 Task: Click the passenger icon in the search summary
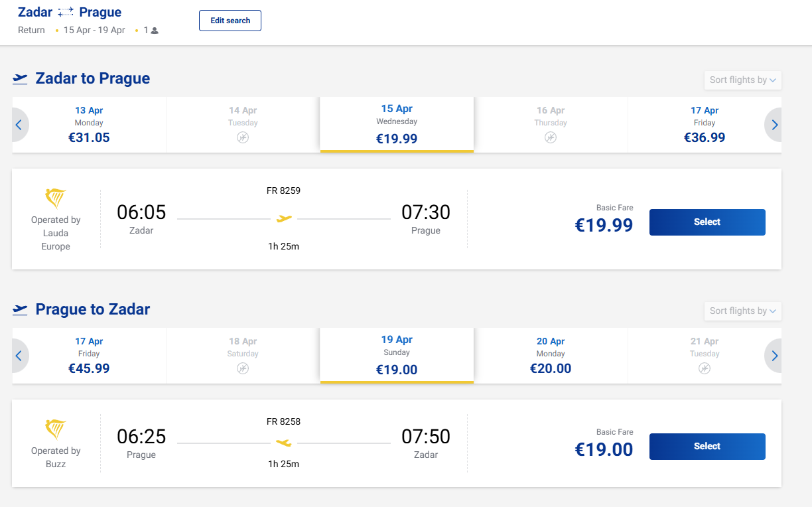(x=155, y=31)
